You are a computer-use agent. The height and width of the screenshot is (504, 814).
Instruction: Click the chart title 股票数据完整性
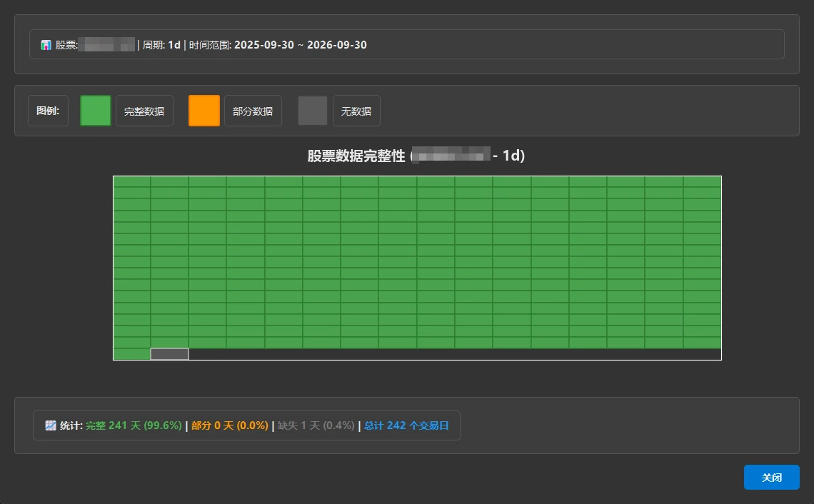point(356,156)
